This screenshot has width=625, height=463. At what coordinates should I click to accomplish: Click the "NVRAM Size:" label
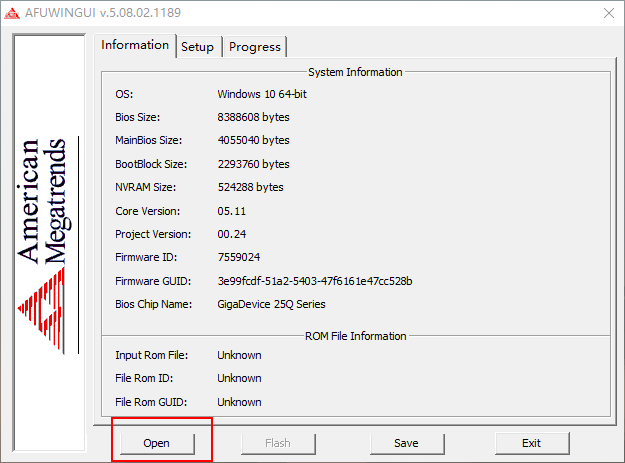(x=145, y=187)
